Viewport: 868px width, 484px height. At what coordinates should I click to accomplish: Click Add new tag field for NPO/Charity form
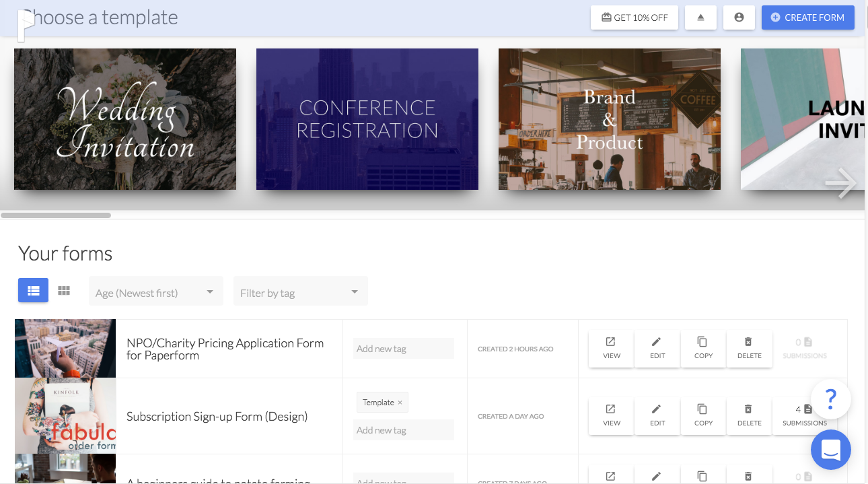404,349
